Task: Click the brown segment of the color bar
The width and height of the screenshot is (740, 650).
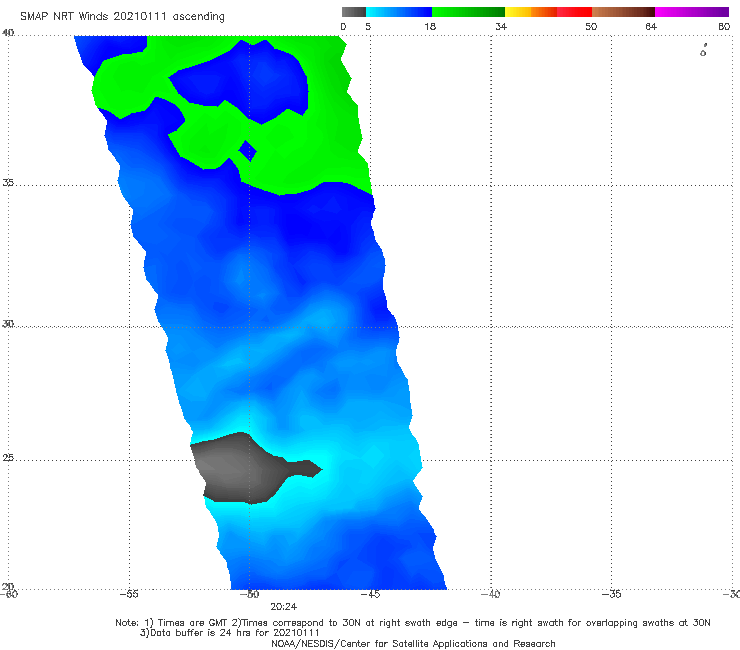Action: [x=623, y=12]
